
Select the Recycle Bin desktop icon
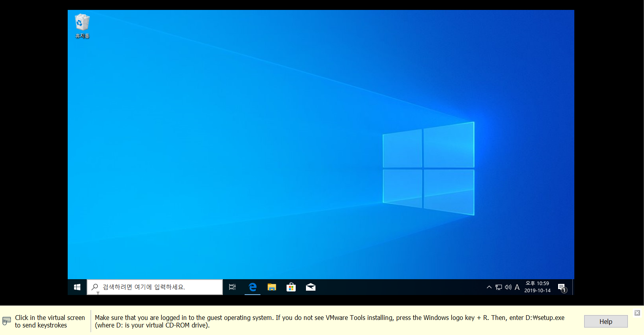pyautogui.click(x=82, y=26)
